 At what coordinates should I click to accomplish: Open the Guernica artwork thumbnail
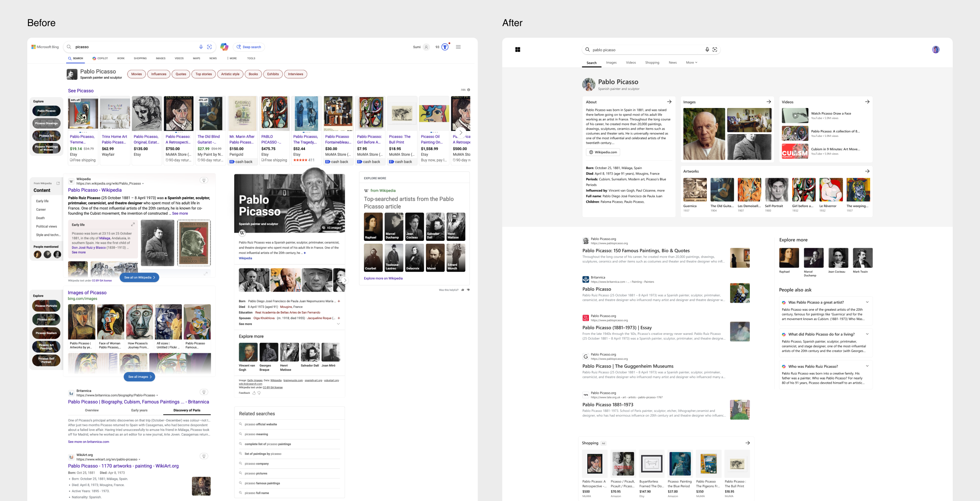[695, 190]
